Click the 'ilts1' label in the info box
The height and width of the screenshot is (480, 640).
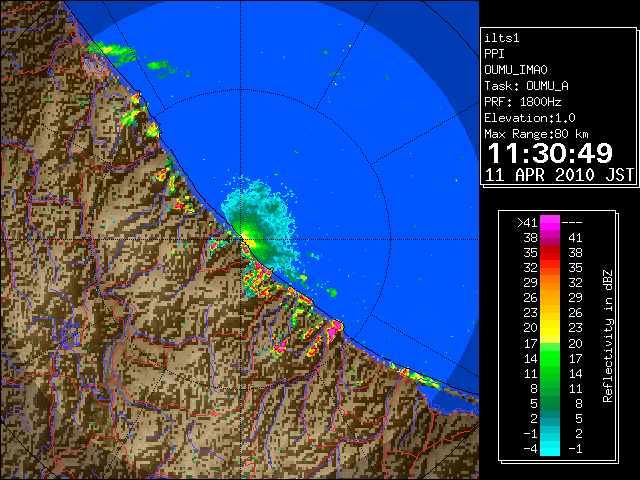502,38
